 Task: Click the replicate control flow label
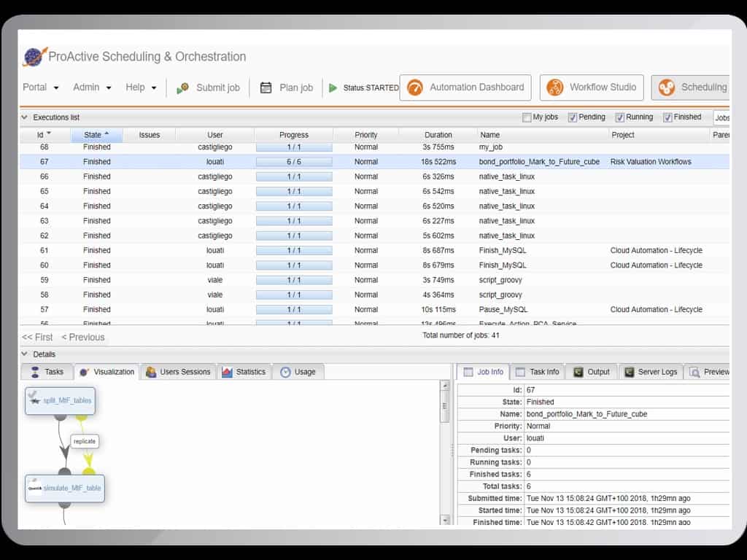(85, 441)
